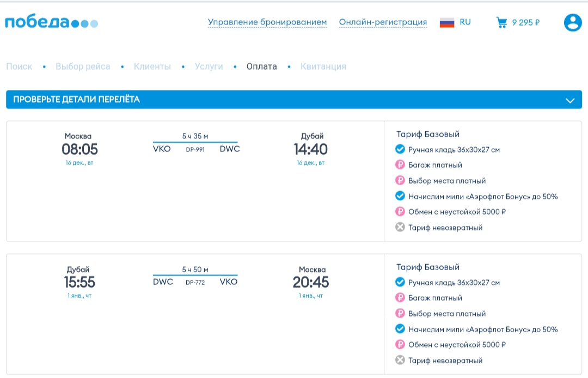Screen dimensions: 588x378
Task: Open the RU language selector
Action: [x=465, y=22]
